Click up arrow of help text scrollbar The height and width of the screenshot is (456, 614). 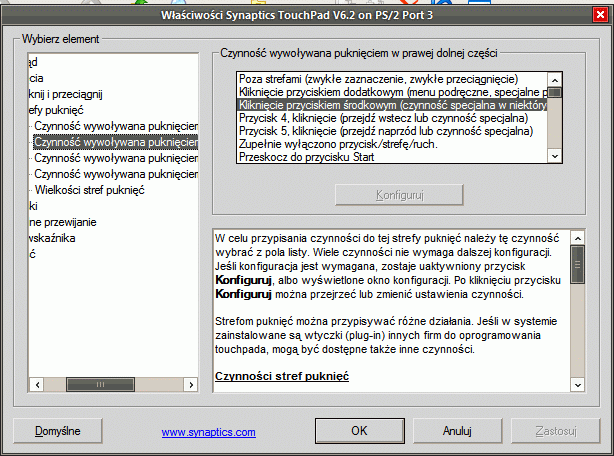click(578, 238)
